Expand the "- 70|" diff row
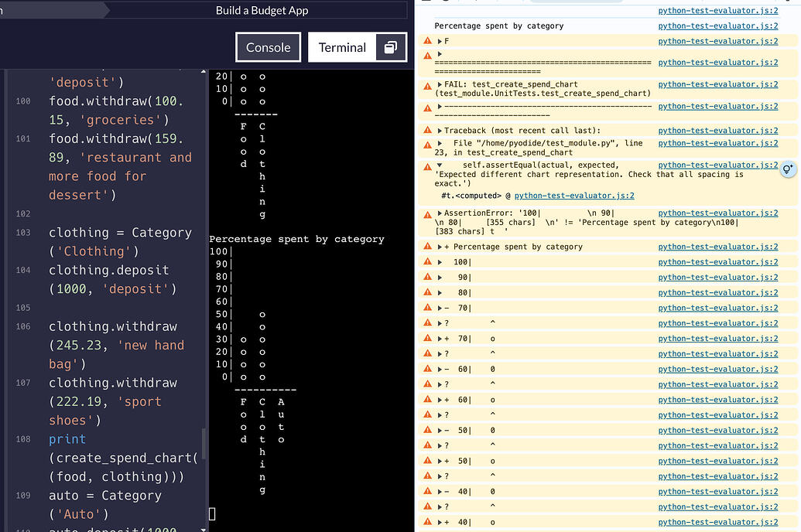The width and height of the screenshot is (801, 532). 440,309
